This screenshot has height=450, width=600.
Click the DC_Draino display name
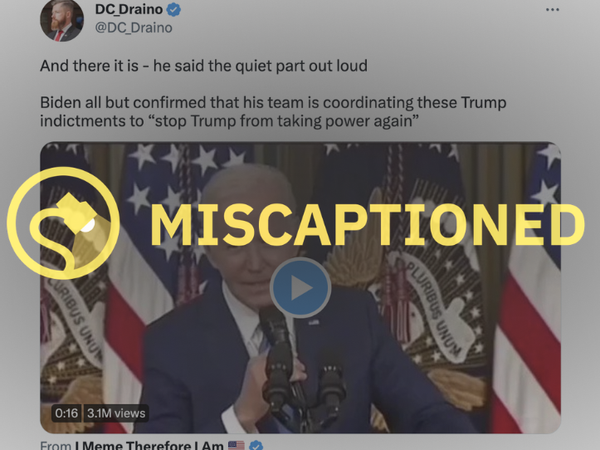pyautogui.click(x=129, y=9)
